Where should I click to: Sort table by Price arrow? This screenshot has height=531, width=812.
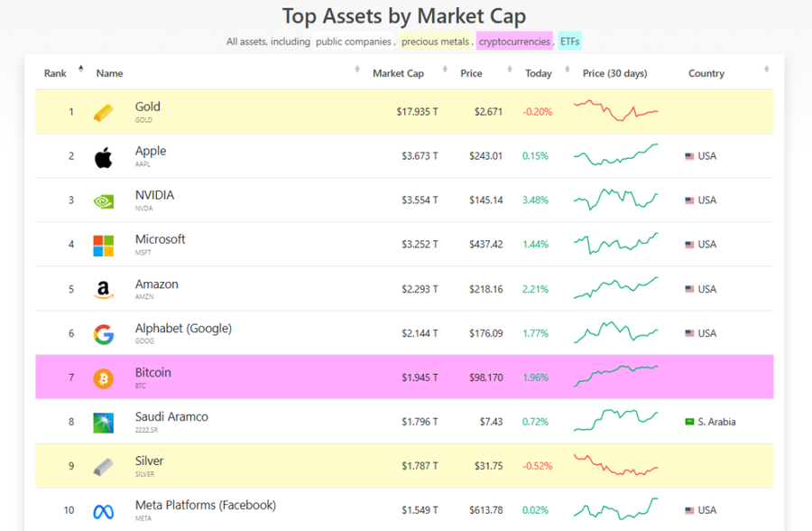pos(510,69)
